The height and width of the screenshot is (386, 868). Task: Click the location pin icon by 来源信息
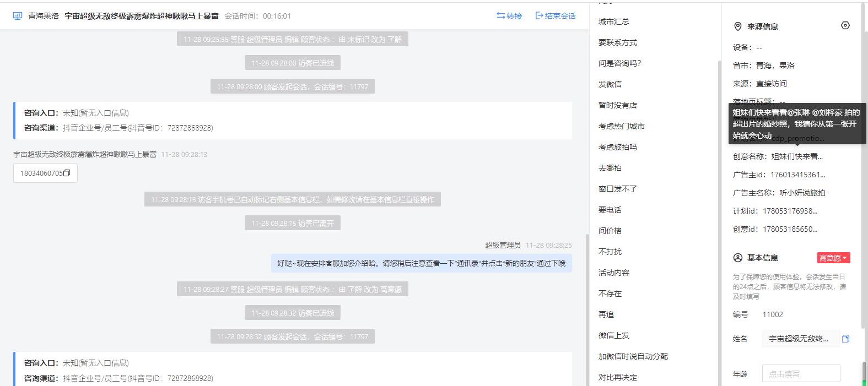738,26
